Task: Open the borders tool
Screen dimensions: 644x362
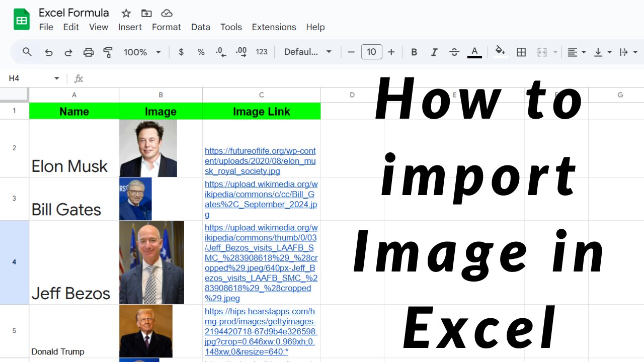Action: [521, 52]
